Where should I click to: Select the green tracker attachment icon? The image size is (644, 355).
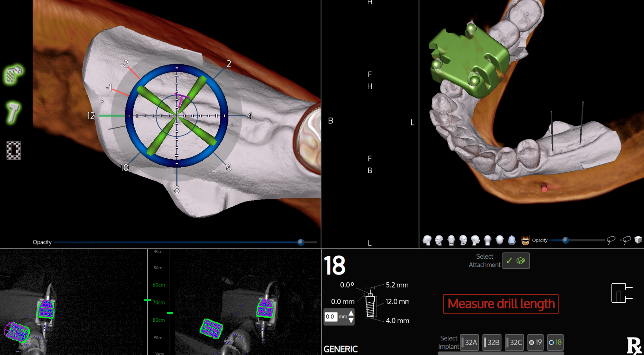coord(14,75)
